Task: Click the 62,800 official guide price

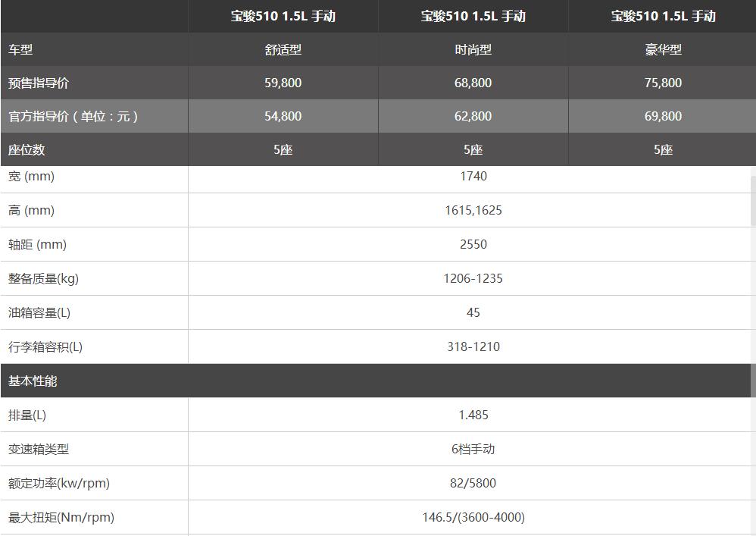Action: pyautogui.click(x=473, y=116)
